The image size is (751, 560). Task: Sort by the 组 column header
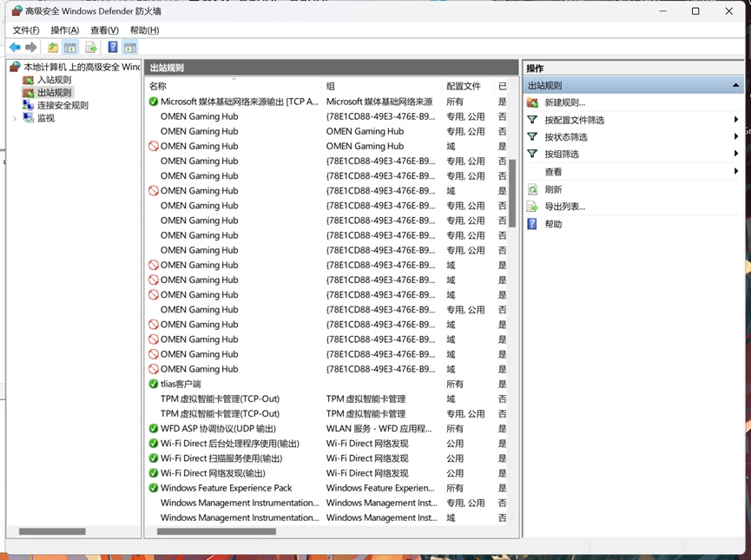[x=382, y=86]
